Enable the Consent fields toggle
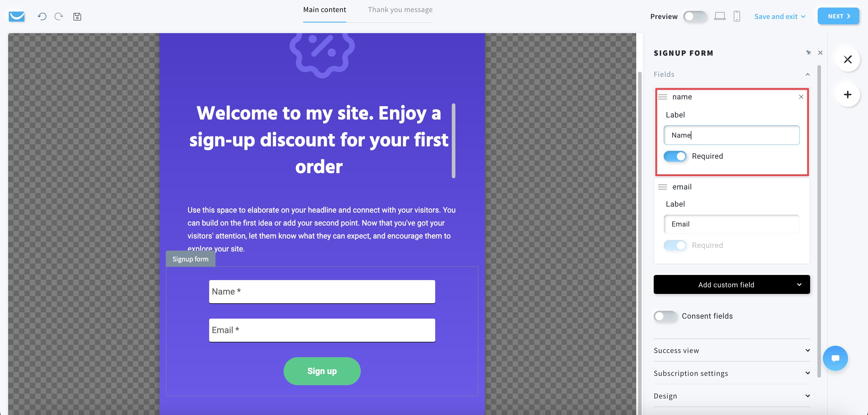 (x=665, y=316)
